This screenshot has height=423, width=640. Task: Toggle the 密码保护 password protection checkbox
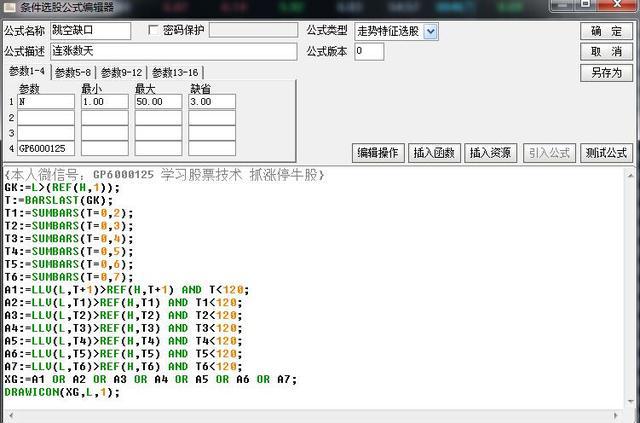(x=153, y=30)
